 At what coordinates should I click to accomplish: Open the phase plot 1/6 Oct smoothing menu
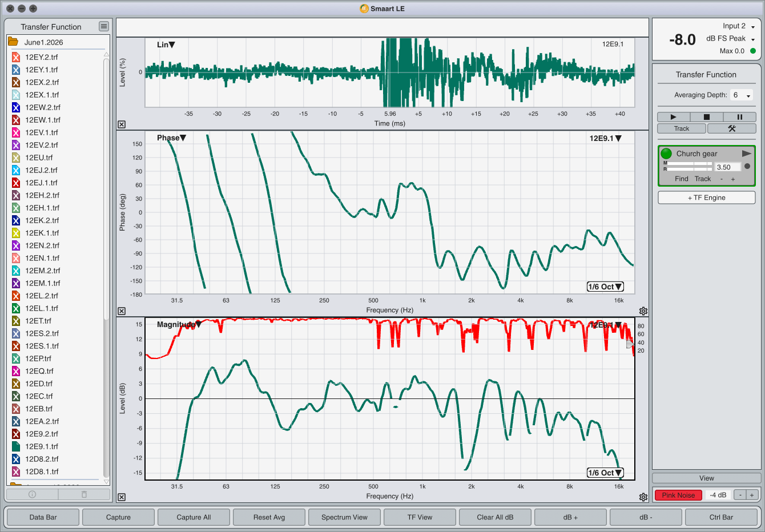tap(605, 287)
